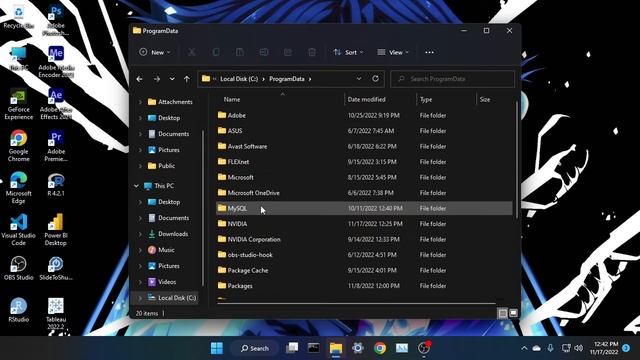Click the Copy icon in Explorer toolbar
This screenshot has height=360, width=640.
pos(216,52)
